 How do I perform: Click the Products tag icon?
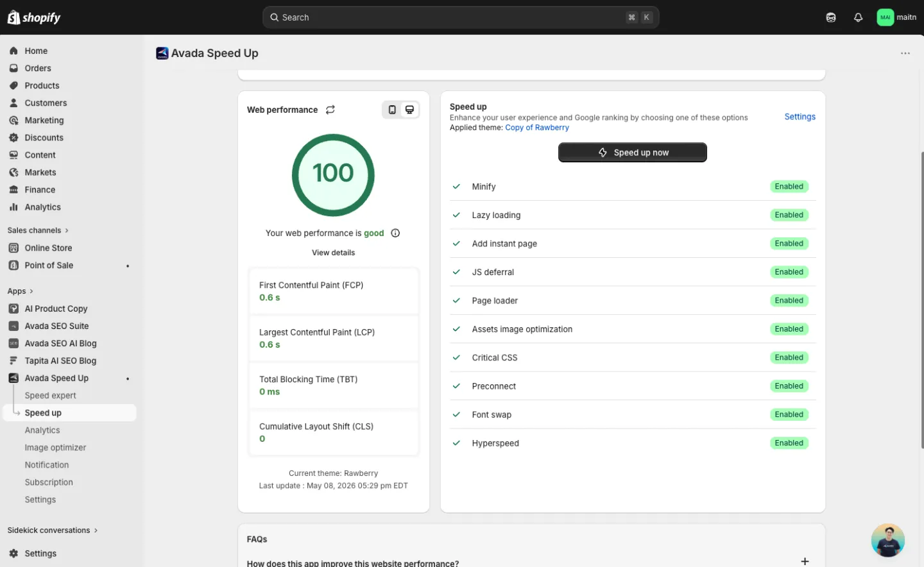13,85
